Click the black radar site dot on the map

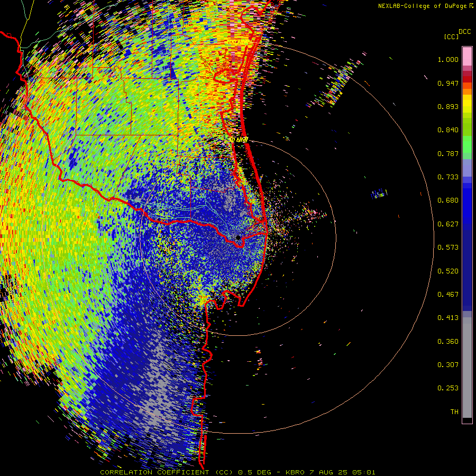coord(238,237)
